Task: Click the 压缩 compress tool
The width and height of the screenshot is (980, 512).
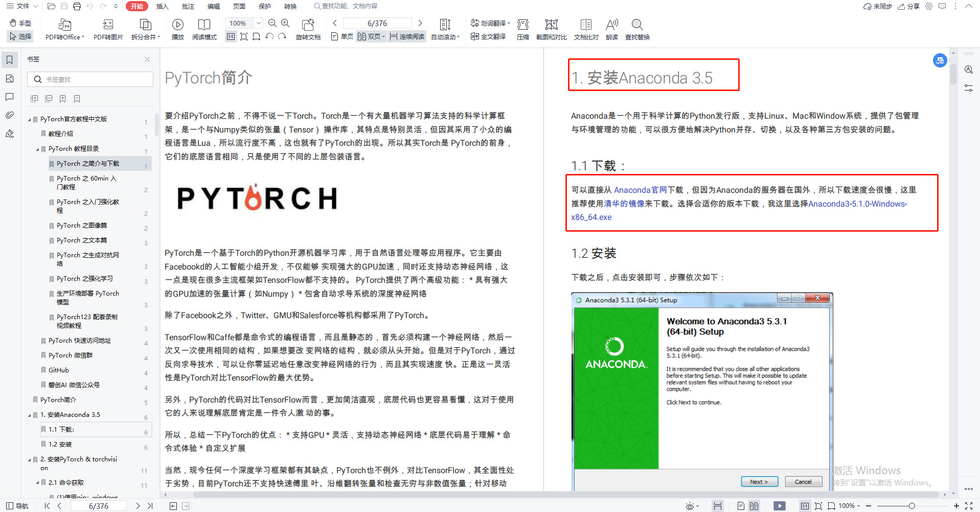Action: [x=523, y=30]
